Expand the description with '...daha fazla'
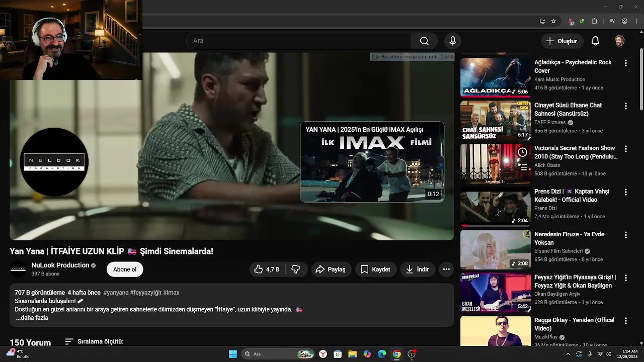 32,318
